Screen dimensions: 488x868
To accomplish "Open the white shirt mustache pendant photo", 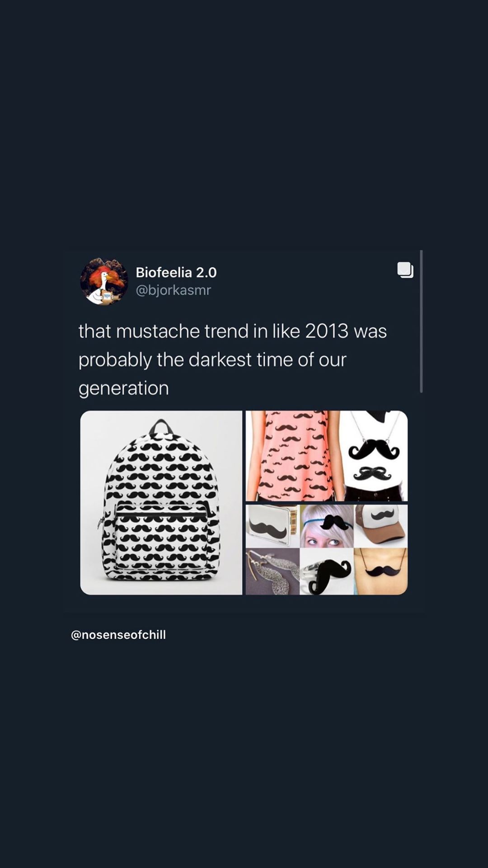I will pos(374,456).
